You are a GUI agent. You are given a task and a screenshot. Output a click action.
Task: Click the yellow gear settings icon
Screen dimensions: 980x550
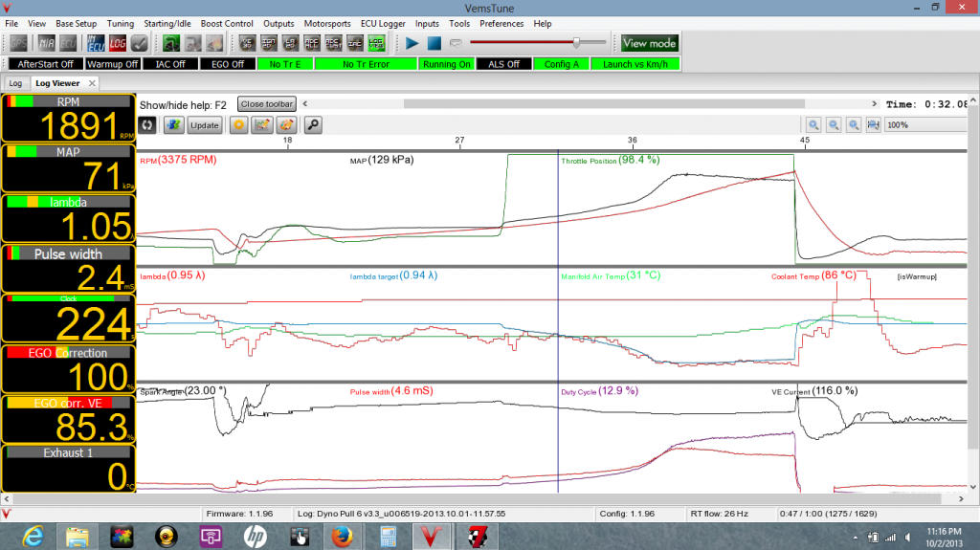(238, 125)
